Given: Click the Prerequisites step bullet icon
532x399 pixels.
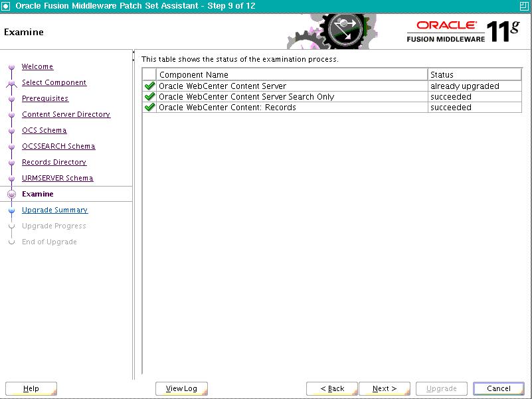Looking at the screenshot, I should coord(11,99).
